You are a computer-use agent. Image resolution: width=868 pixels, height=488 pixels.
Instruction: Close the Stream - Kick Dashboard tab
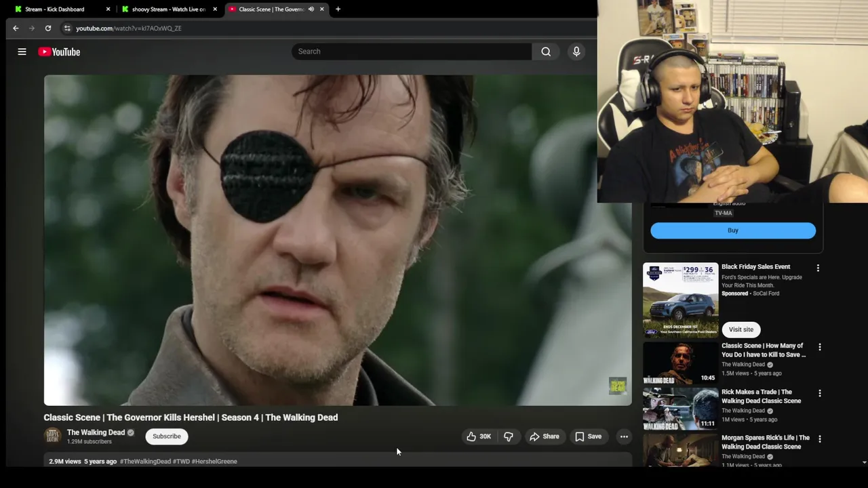pyautogui.click(x=108, y=9)
